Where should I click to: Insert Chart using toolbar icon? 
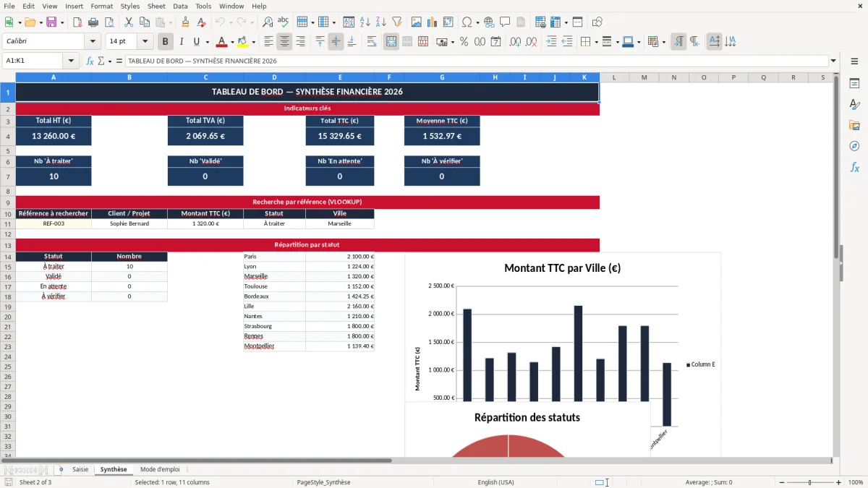click(433, 22)
